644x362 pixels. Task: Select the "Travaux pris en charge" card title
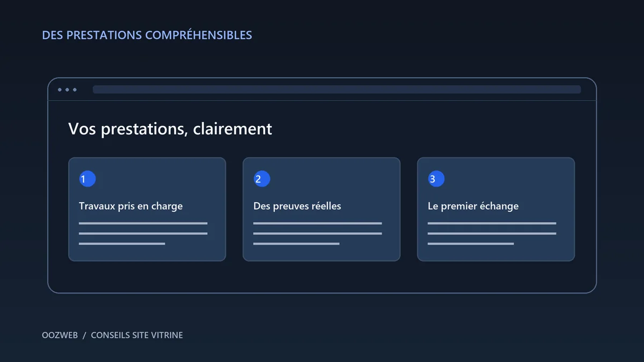pos(131,206)
